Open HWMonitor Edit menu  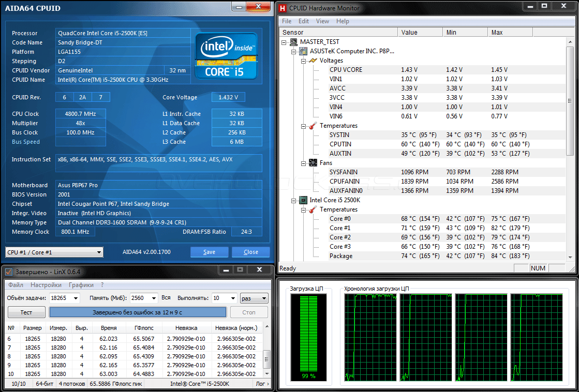point(304,21)
